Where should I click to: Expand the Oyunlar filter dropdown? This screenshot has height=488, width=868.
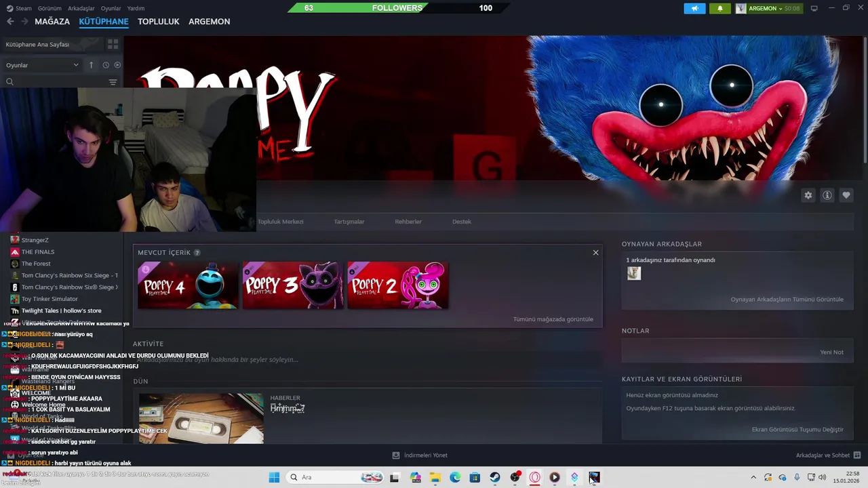[42, 65]
